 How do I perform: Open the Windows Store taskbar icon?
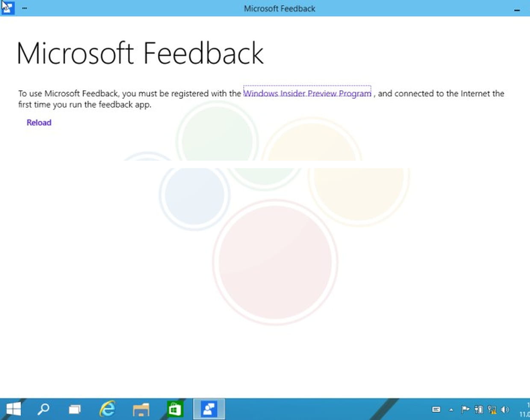tap(175, 409)
